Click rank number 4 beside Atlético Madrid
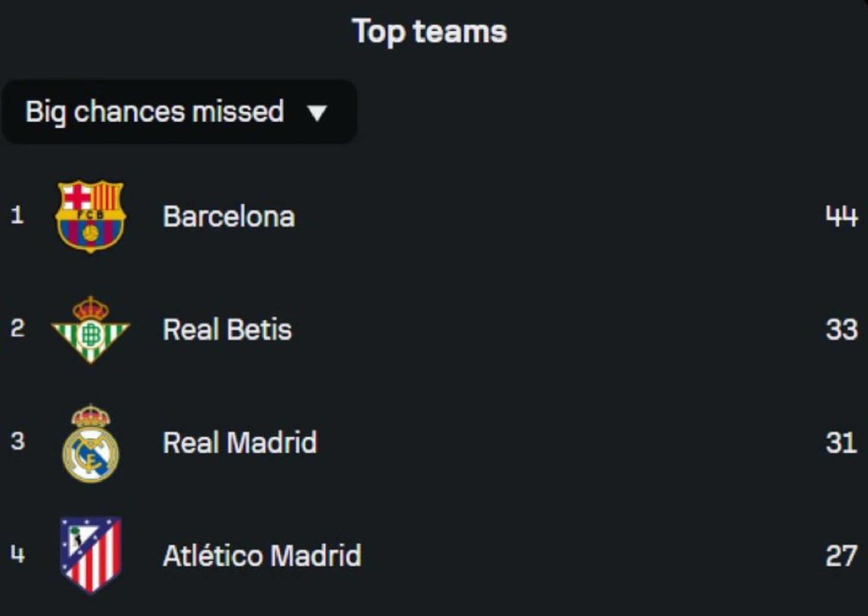The height and width of the screenshot is (616, 868). click(17, 554)
